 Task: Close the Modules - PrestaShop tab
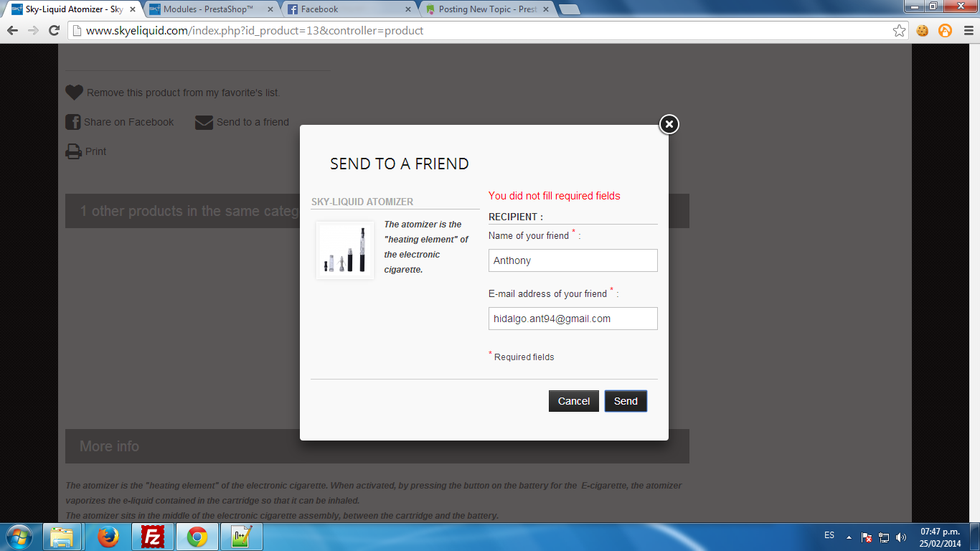click(270, 9)
